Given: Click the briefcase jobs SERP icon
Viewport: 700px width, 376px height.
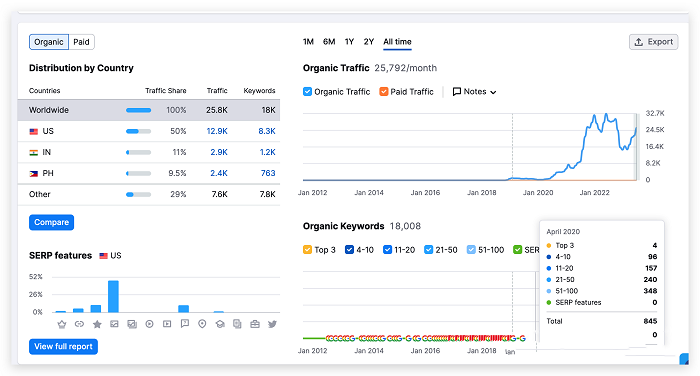Looking at the screenshot, I should pos(255,324).
